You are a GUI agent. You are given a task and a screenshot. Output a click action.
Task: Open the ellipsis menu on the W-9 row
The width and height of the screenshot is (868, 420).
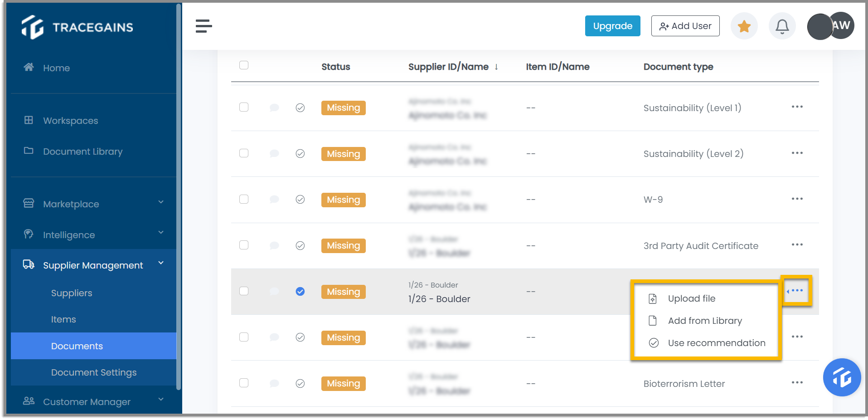(797, 199)
